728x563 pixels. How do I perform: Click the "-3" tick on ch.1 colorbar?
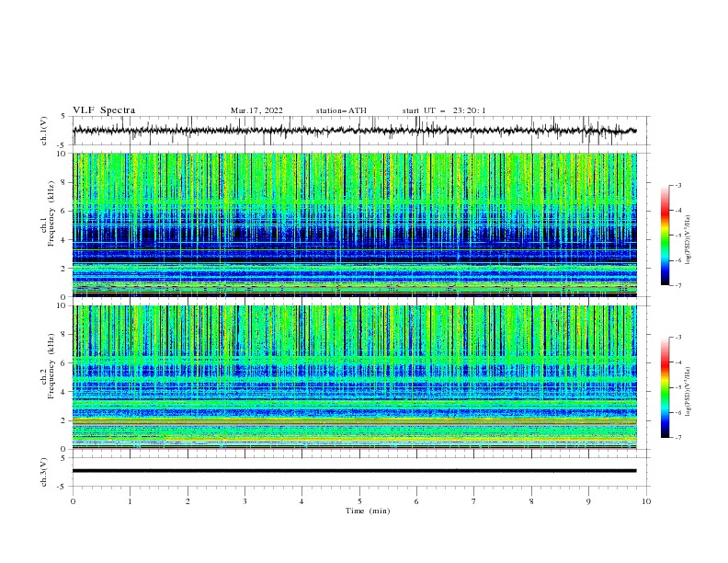point(677,185)
